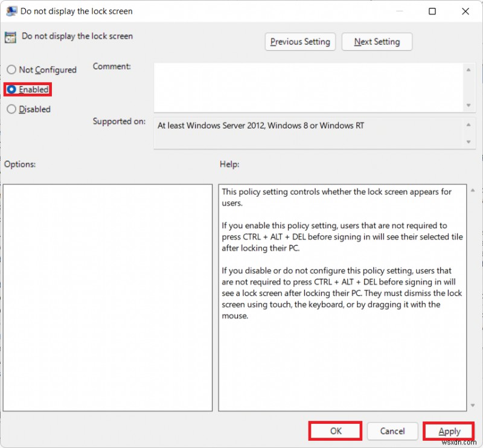Click the Help paragraph starting 'If you disable'

(x=342, y=293)
